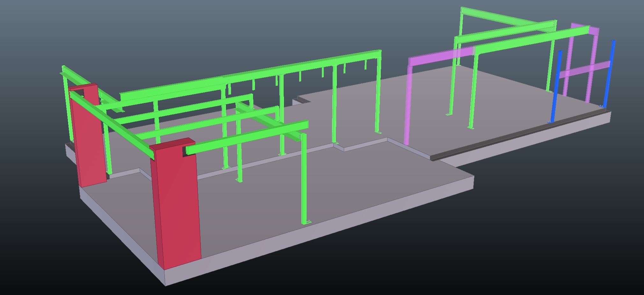Select the dark edge strip along right slab
The height and width of the screenshot is (295, 644).
(x=519, y=136)
